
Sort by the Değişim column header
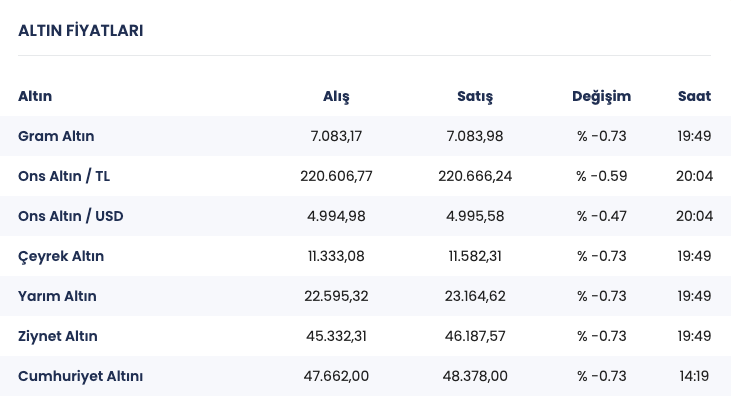(601, 96)
